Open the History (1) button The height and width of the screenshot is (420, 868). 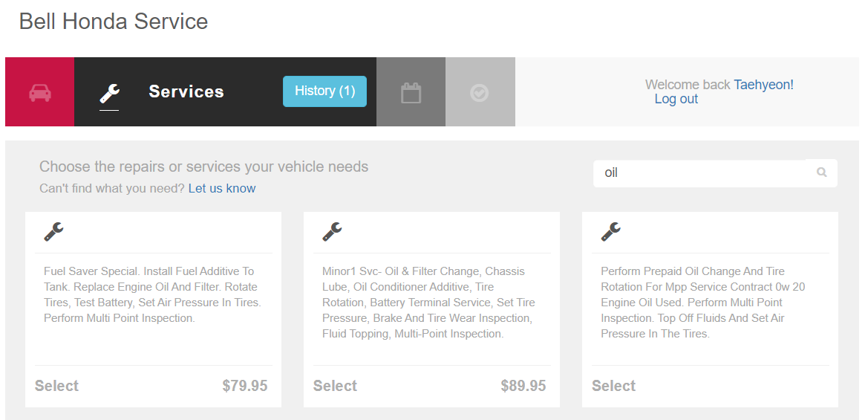(x=325, y=91)
